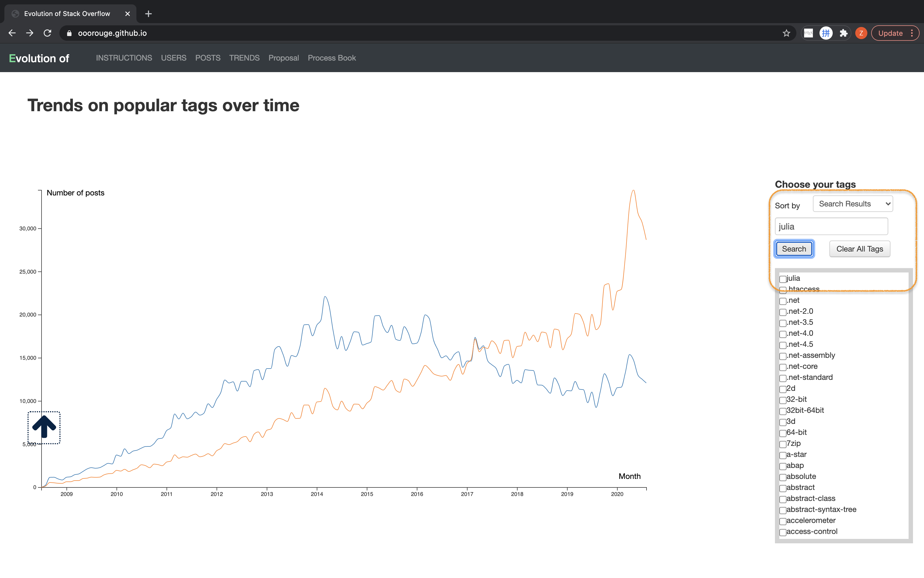The height and width of the screenshot is (578, 924).
Task: Check the 2d tag checkbox
Action: pos(783,389)
